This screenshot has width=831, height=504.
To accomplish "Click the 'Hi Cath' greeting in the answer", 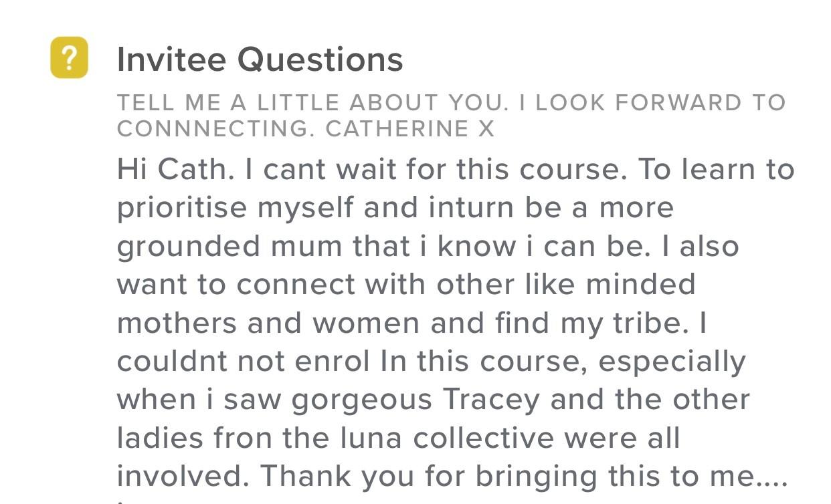I will (x=175, y=169).
